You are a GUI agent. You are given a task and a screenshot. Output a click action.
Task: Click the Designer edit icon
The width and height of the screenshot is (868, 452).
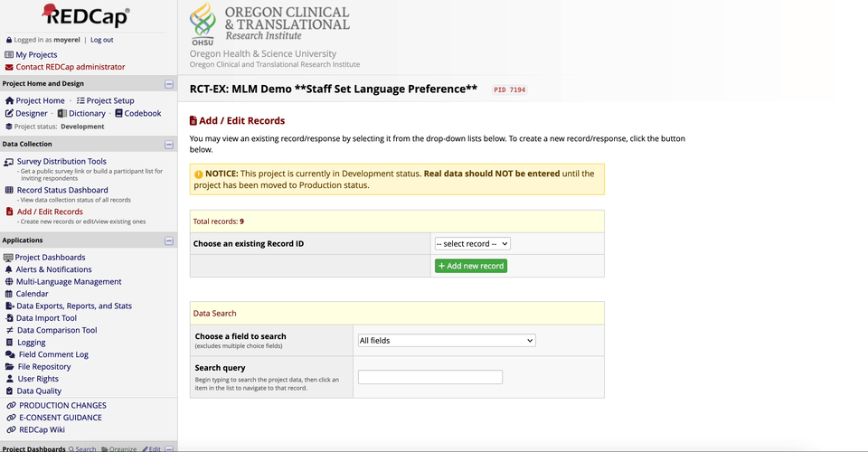click(x=9, y=113)
